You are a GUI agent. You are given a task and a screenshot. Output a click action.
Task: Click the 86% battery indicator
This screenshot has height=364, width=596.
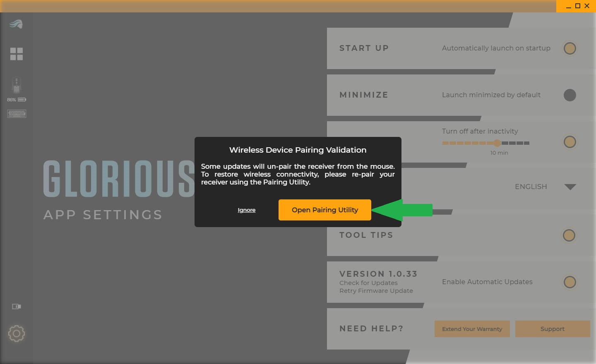click(x=17, y=100)
